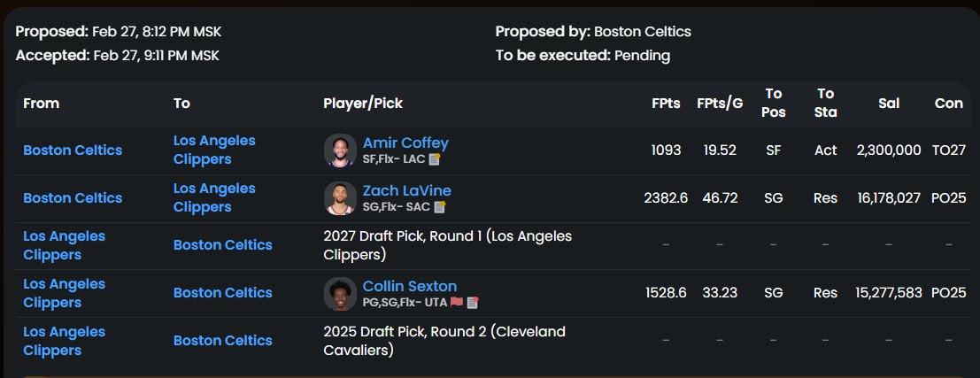
Task: Open Zach LaVine player name link
Action: 407,190
